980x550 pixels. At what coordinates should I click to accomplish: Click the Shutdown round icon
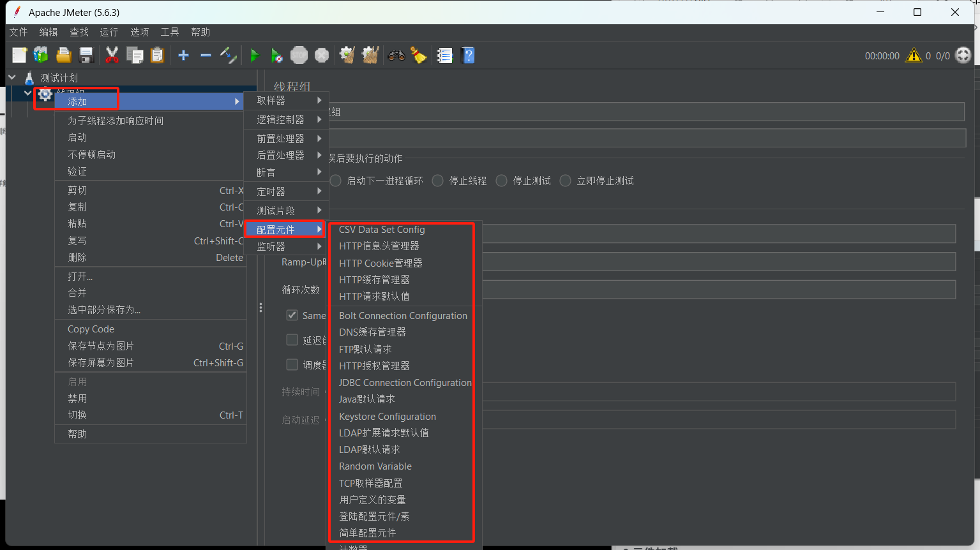322,56
